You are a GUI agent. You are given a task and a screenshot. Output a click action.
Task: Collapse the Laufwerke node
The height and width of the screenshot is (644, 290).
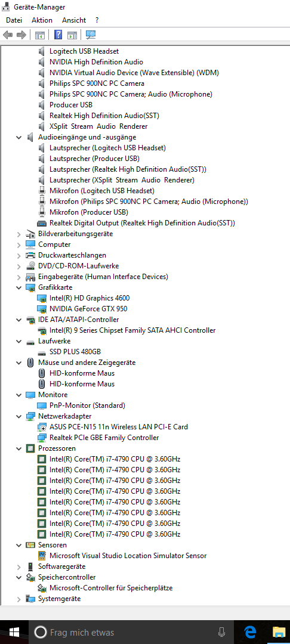18,341
